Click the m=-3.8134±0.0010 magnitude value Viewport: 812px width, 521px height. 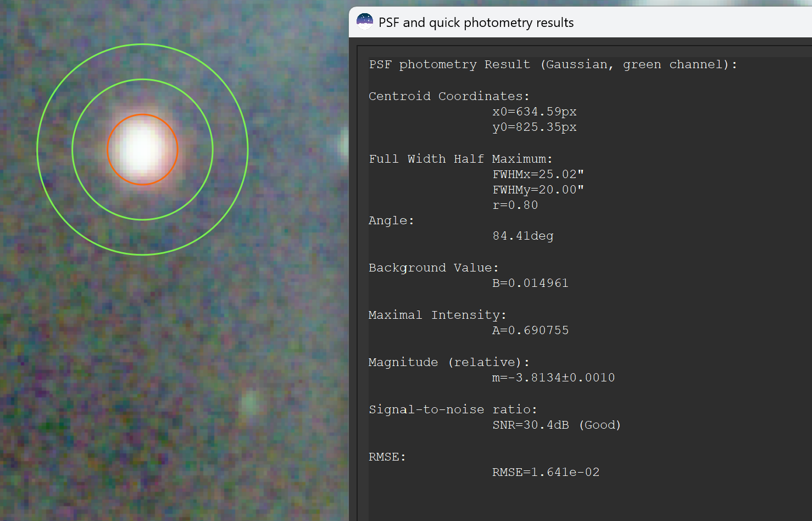click(x=553, y=378)
